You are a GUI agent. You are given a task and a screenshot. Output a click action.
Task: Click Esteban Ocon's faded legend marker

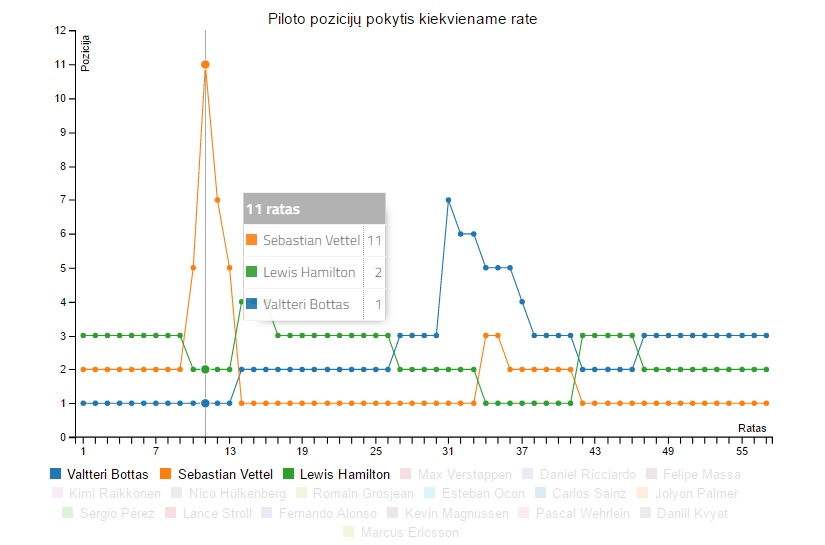[430, 493]
